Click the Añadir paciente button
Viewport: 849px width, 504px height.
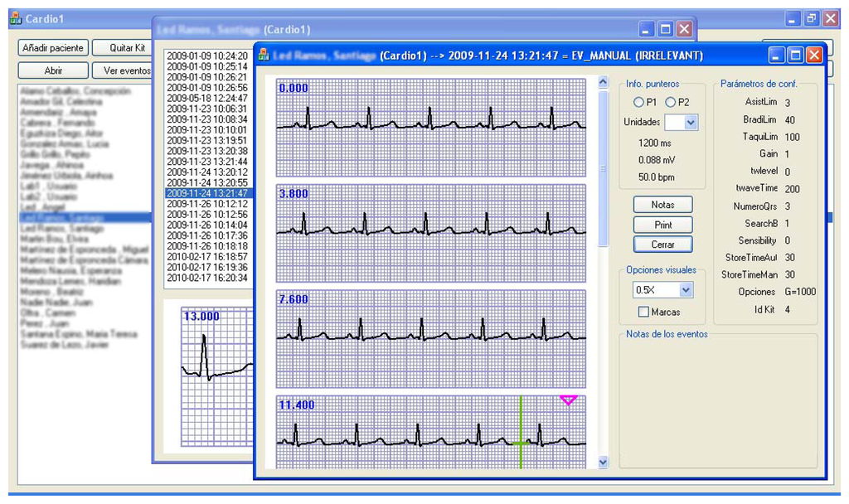point(51,48)
